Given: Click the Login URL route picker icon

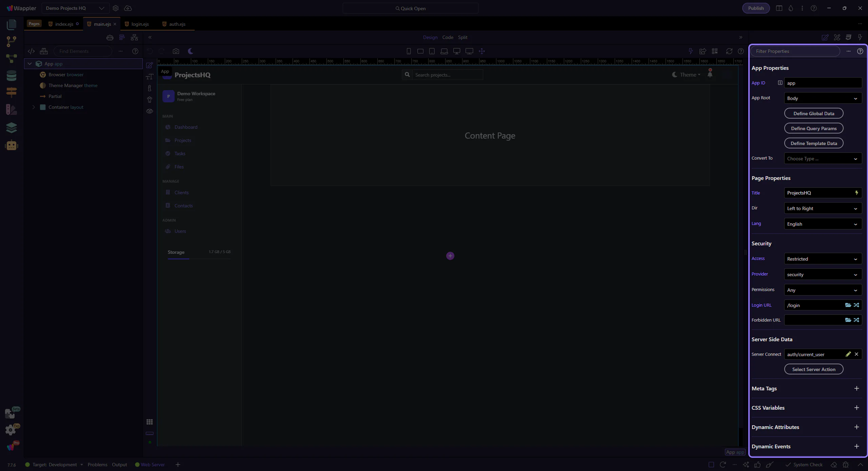Looking at the screenshot, I should point(856,305).
